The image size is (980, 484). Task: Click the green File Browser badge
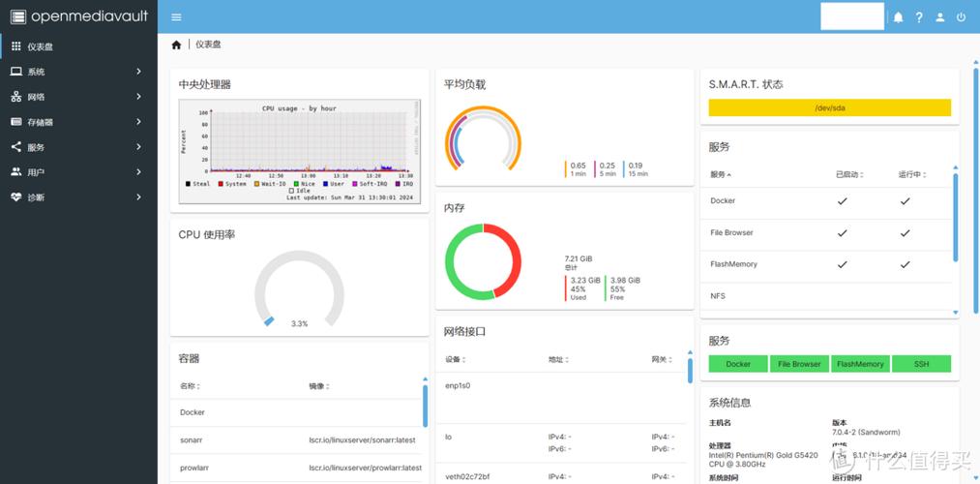pyautogui.click(x=799, y=364)
